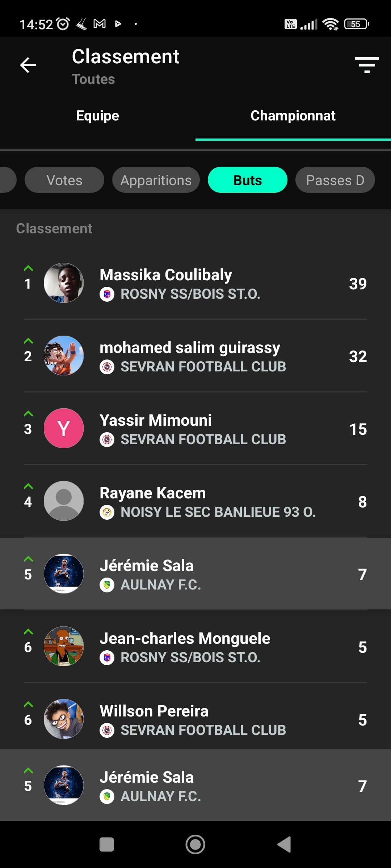Tap Massika Coulibaly's profile photo

[x=64, y=283]
